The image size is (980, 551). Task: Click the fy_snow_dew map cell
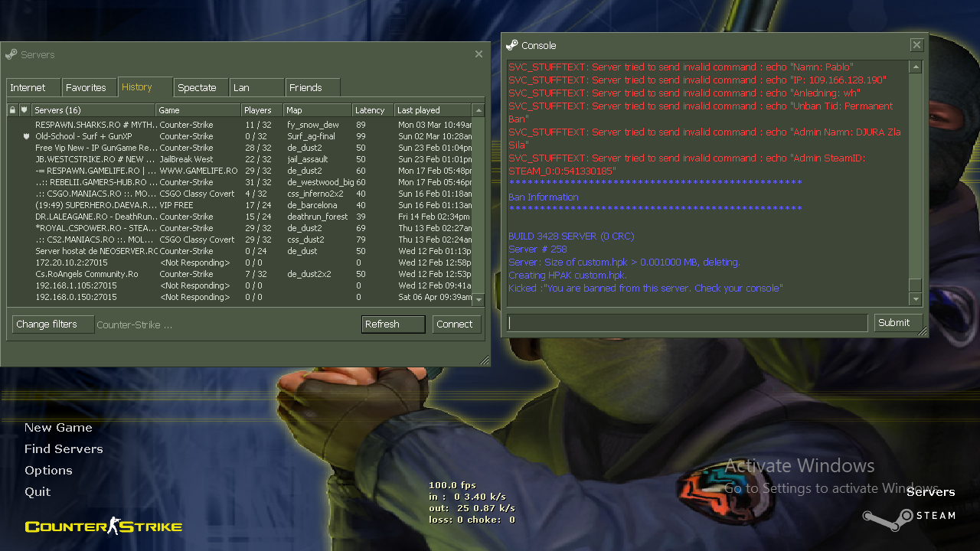pyautogui.click(x=313, y=125)
